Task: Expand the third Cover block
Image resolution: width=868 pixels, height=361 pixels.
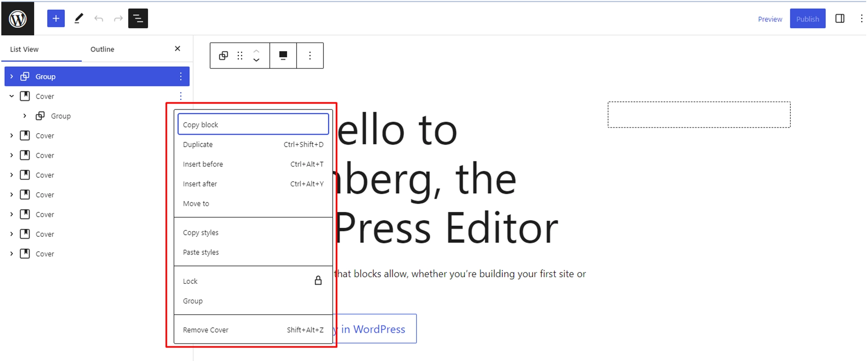Action: [11, 155]
